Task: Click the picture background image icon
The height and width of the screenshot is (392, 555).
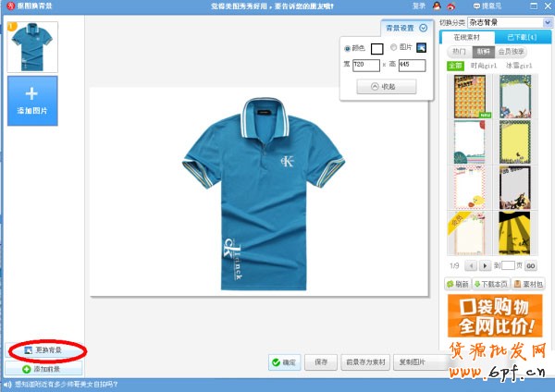Action: tap(421, 48)
